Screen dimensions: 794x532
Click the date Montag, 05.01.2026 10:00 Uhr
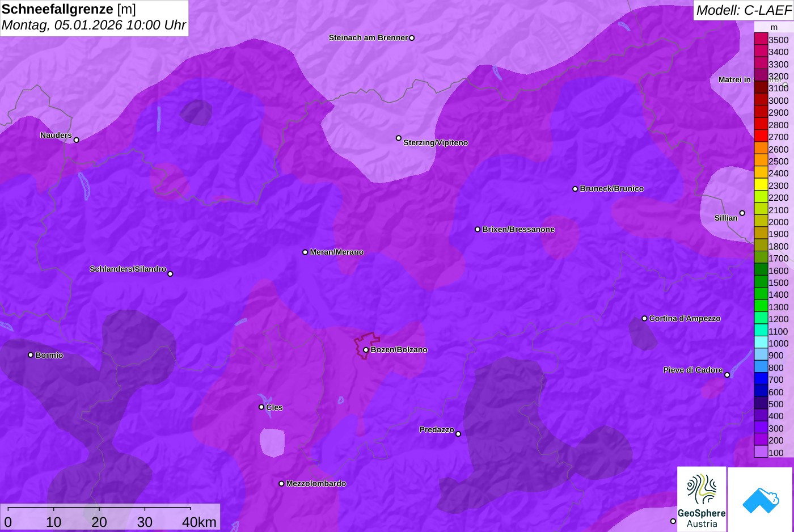94,25
